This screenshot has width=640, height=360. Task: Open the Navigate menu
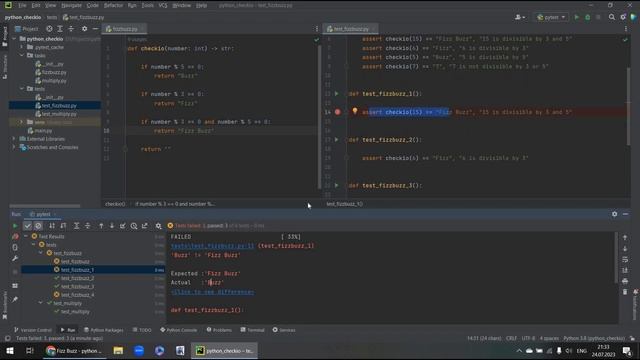[x=71, y=5]
